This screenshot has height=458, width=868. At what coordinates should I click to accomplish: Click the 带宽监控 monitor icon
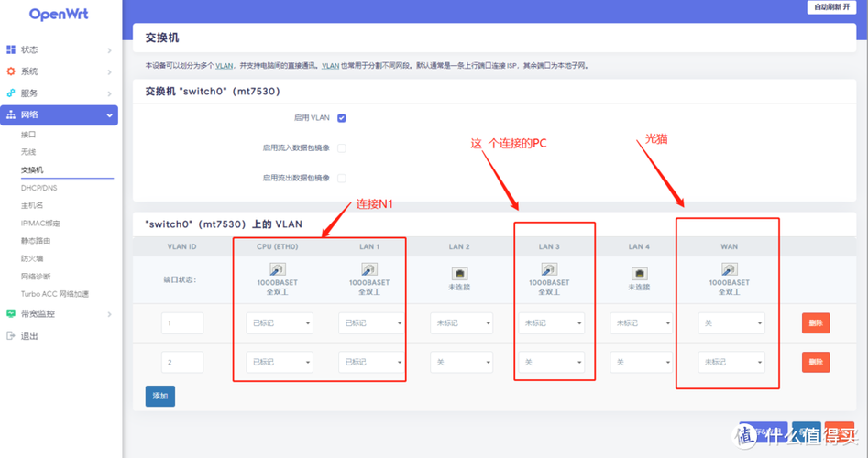[x=10, y=313]
